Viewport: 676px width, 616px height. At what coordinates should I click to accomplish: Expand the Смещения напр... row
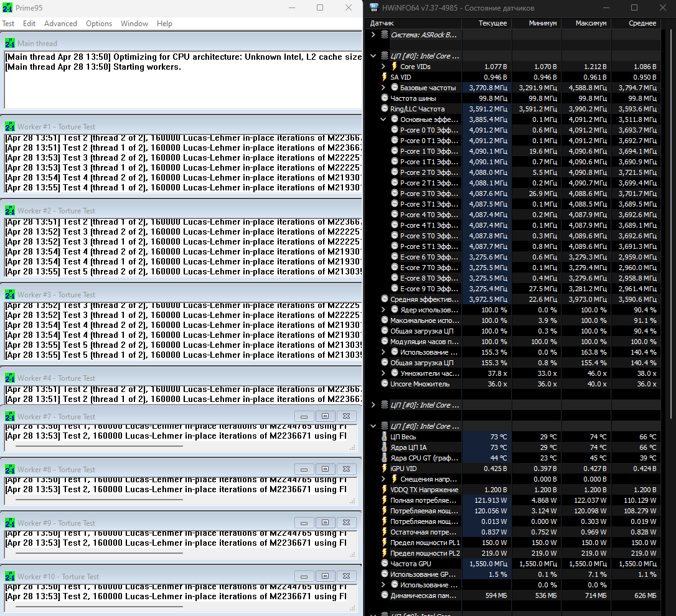(383, 479)
